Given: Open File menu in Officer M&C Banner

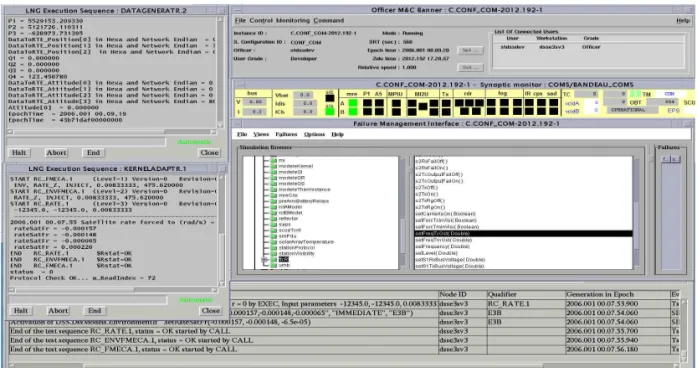Looking at the screenshot, I should point(240,20).
